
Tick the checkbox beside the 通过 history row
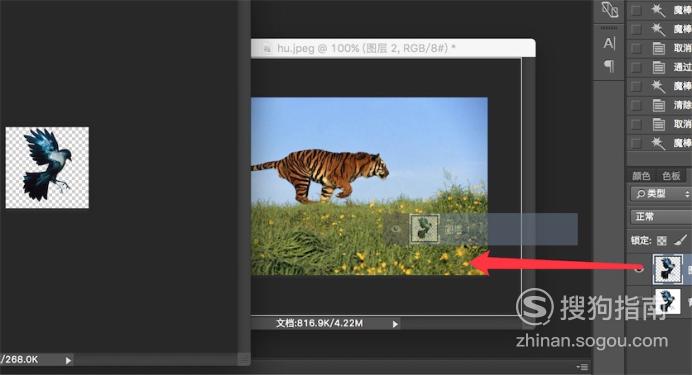click(x=636, y=67)
